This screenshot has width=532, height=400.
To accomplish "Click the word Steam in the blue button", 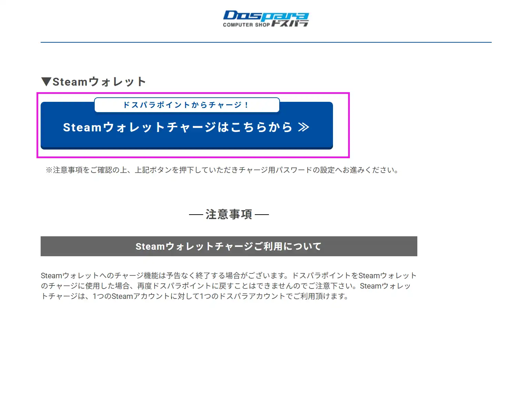I will (82, 128).
